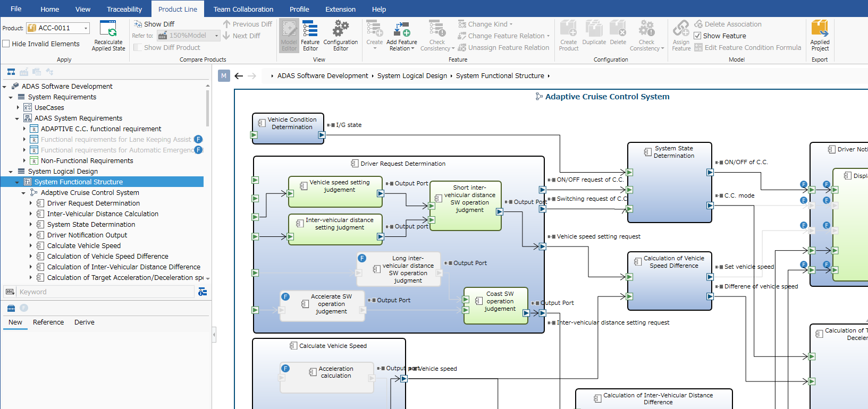The image size is (868, 409).
Task: Click the tree structure view icon
Action: (x=11, y=72)
